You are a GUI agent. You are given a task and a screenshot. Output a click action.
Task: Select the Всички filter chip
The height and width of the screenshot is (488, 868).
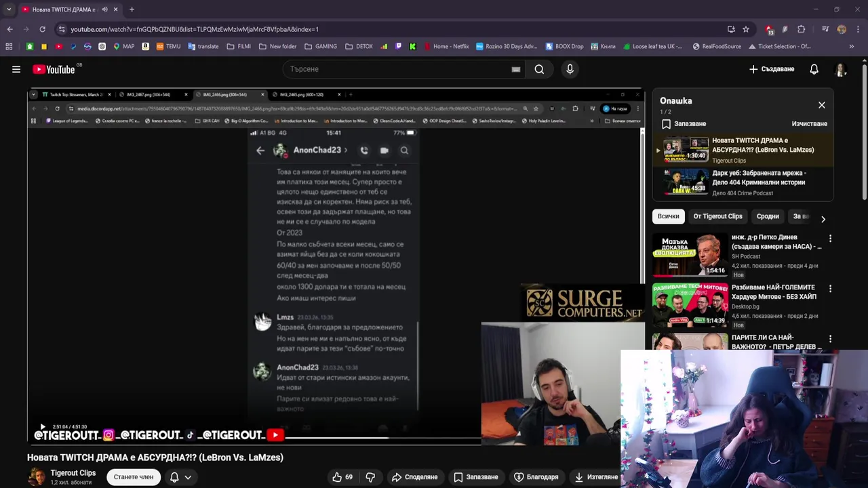tap(668, 216)
